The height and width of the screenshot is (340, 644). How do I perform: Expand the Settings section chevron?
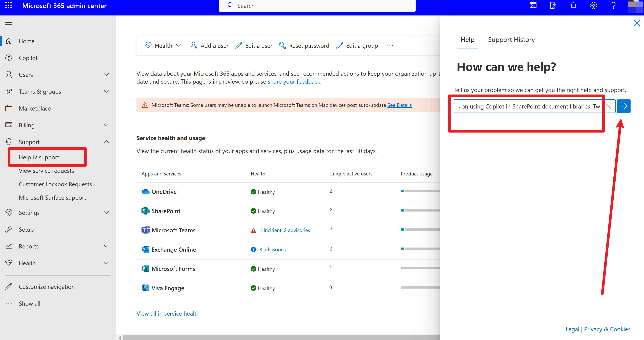click(x=106, y=213)
